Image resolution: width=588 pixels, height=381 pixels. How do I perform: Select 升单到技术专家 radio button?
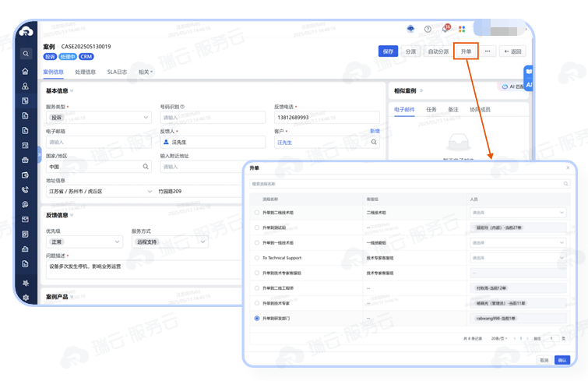click(x=257, y=303)
